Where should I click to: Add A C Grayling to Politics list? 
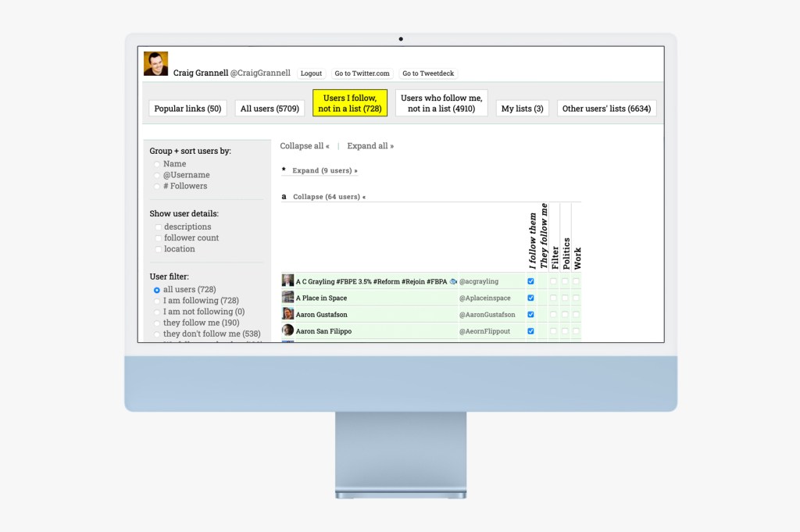[x=565, y=281]
